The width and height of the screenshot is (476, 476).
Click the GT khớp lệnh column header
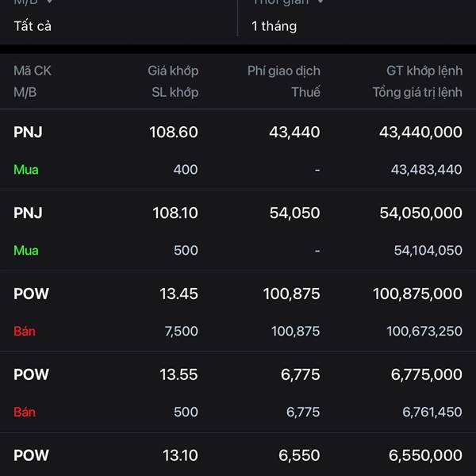pos(424,71)
